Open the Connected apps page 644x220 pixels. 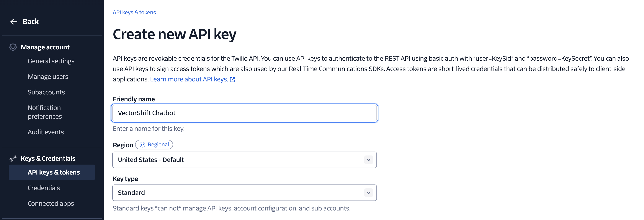click(51, 204)
